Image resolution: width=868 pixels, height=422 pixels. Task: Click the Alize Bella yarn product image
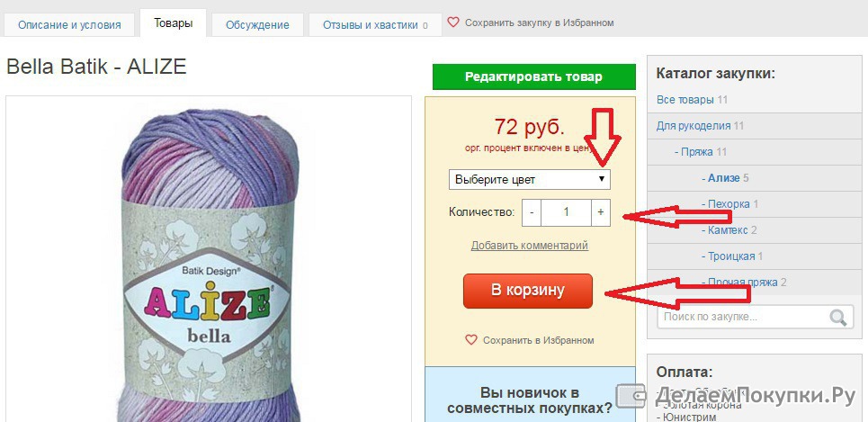coord(209,259)
